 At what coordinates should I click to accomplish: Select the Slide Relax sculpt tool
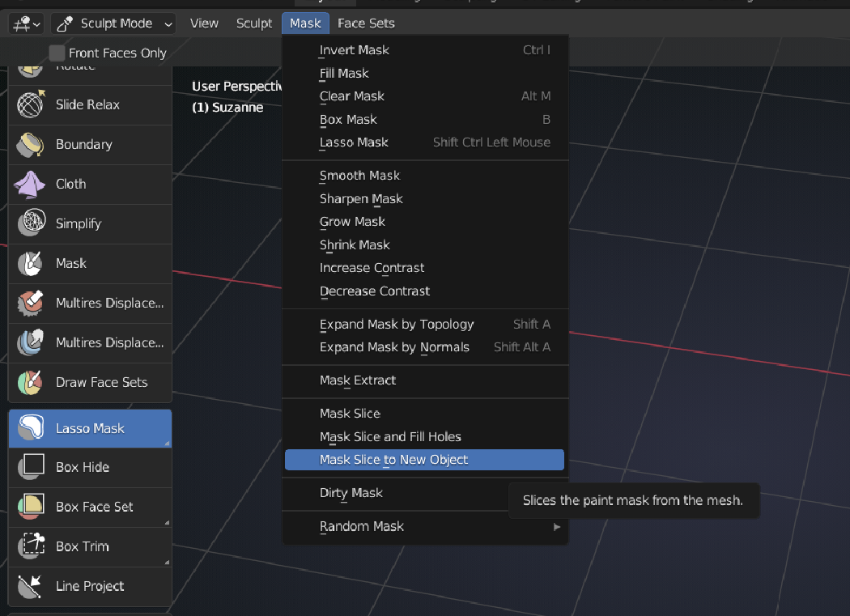tap(89, 104)
